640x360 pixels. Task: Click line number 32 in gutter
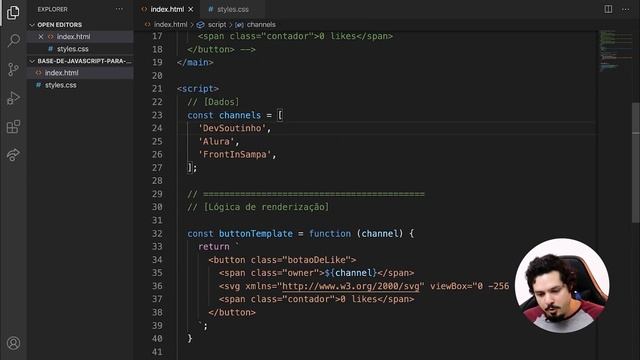(x=157, y=233)
